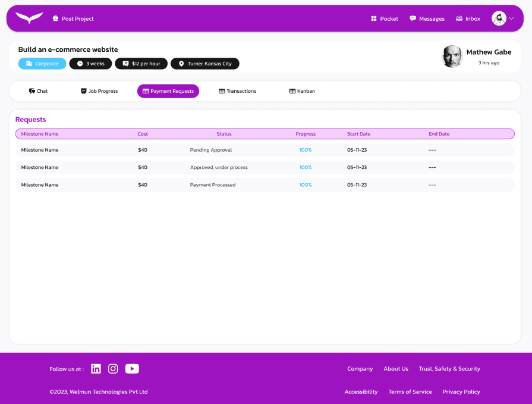Click 100% progress in Payment Processed row

click(306, 184)
